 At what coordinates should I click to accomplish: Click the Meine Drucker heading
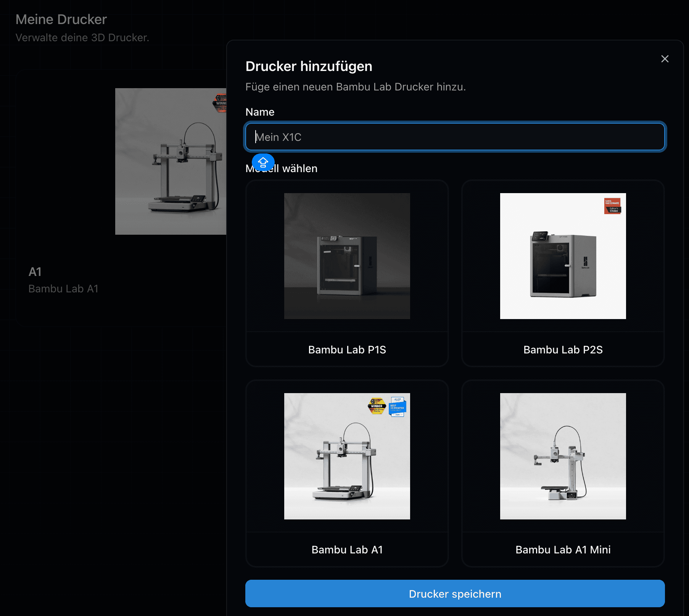(61, 19)
